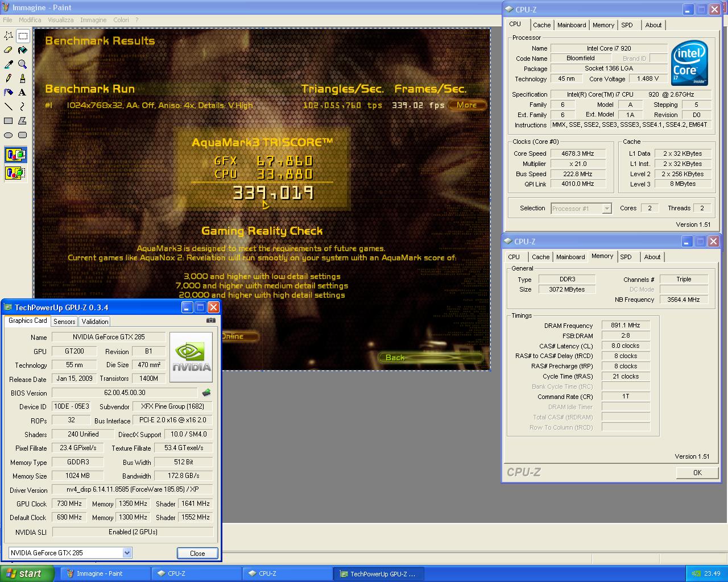Expand the Processor #1 selection dropdown in CPU-Z
Viewport: 728px width, 582px height.
click(607, 209)
